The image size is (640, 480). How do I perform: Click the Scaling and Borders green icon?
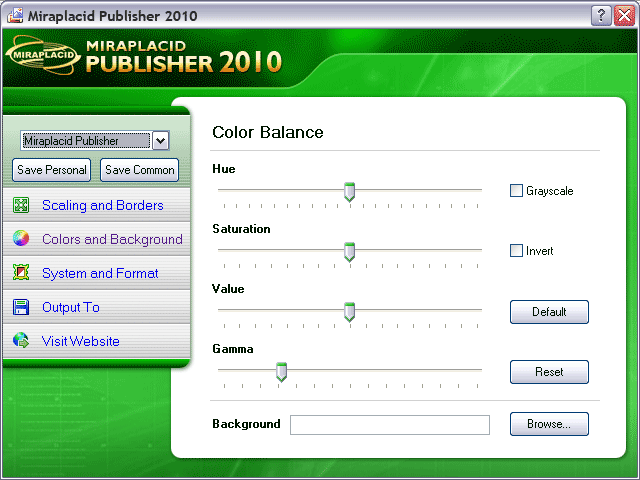point(21,205)
